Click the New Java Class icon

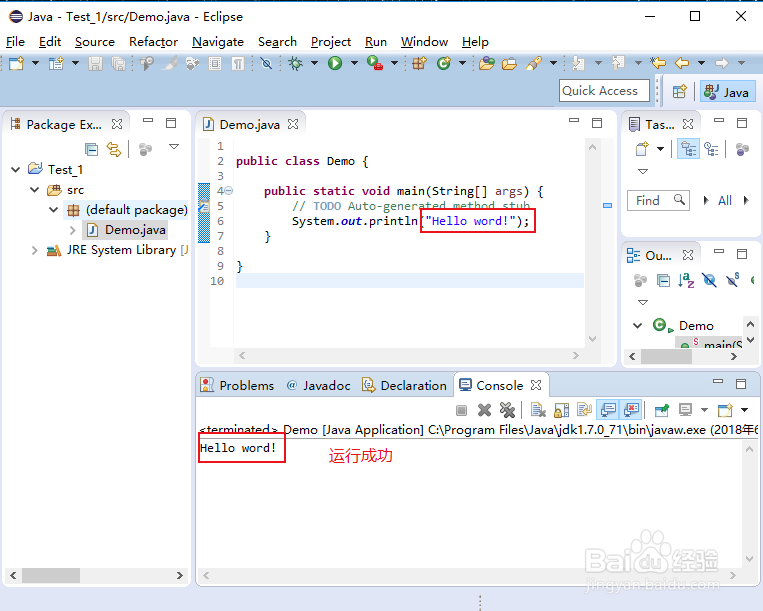443,63
